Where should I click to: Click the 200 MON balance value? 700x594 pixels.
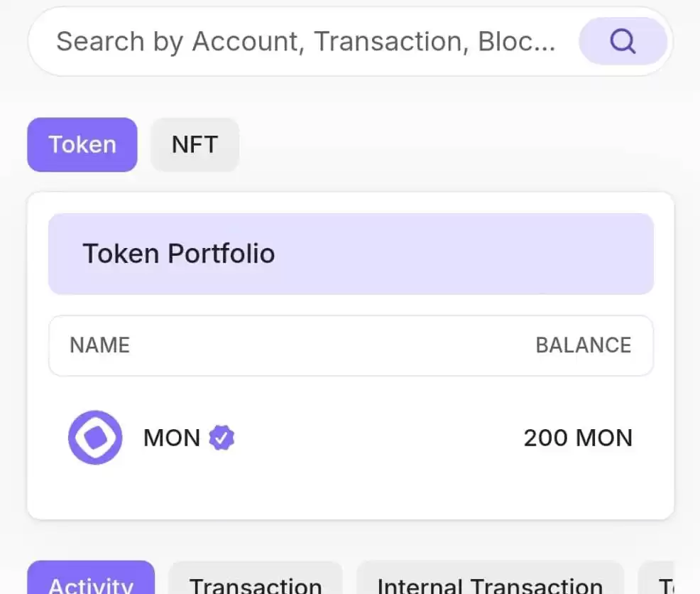(578, 438)
